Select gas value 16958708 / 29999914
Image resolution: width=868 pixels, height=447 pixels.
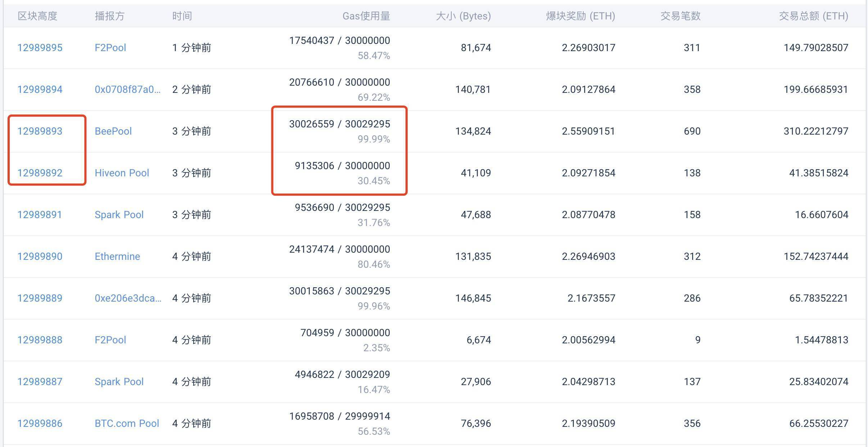(340, 416)
